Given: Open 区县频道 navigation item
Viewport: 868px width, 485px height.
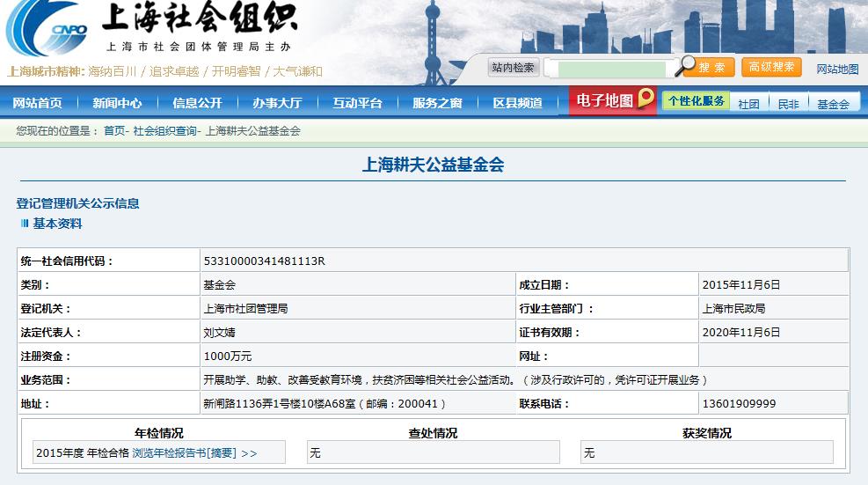Looking at the screenshot, I should 518,103.
